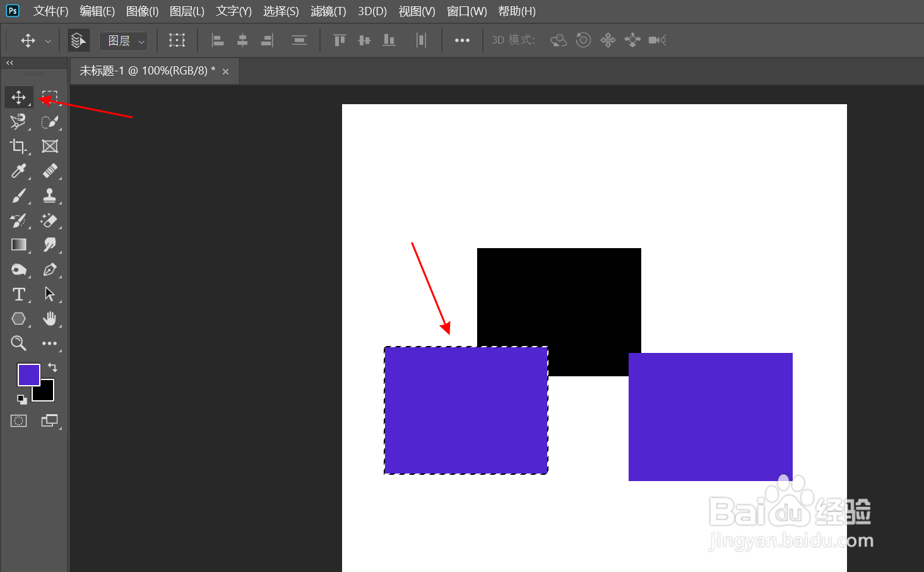Align right edges
Screen dimensions: 924x572
pos(267,40)
